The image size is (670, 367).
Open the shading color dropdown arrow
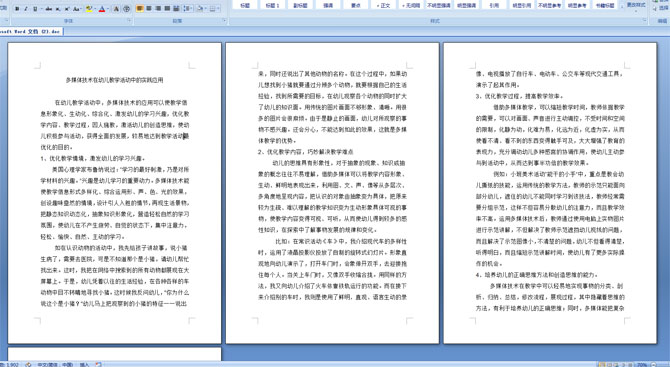[206, 9]
